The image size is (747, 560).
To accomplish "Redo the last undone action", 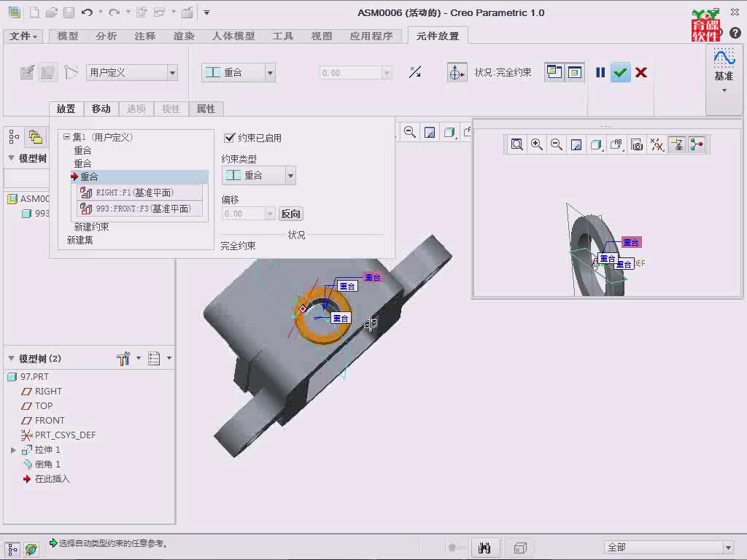I will pos(114,12).
